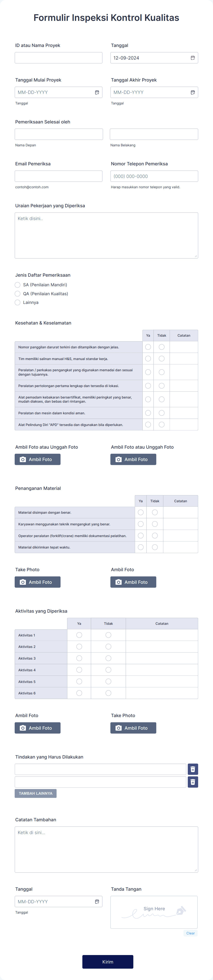213x980 pixels.
Task: Click the Email Pemeriksa input field
Action: click(58, 176)
